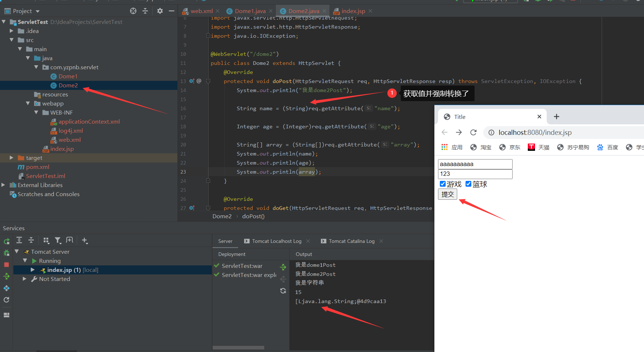This screenshot has width=644, height=352.
Task: Click the locate-in-project target icon
Action: (x=133, y=11)
